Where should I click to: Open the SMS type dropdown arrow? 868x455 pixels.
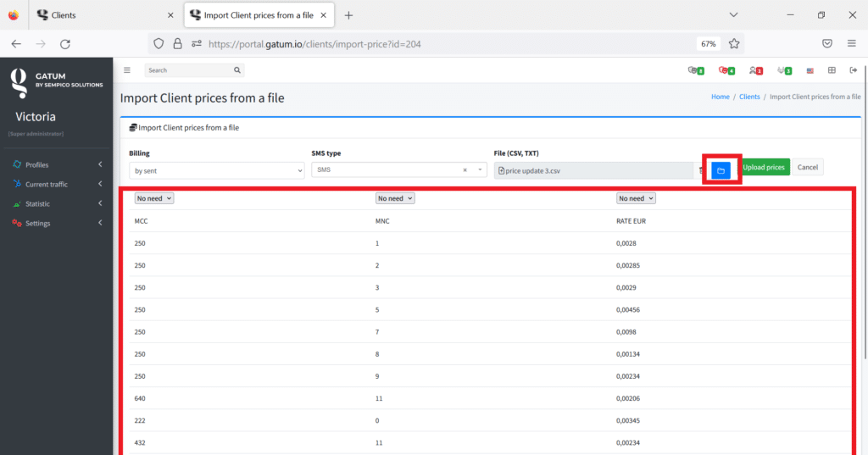click(480, 170)
